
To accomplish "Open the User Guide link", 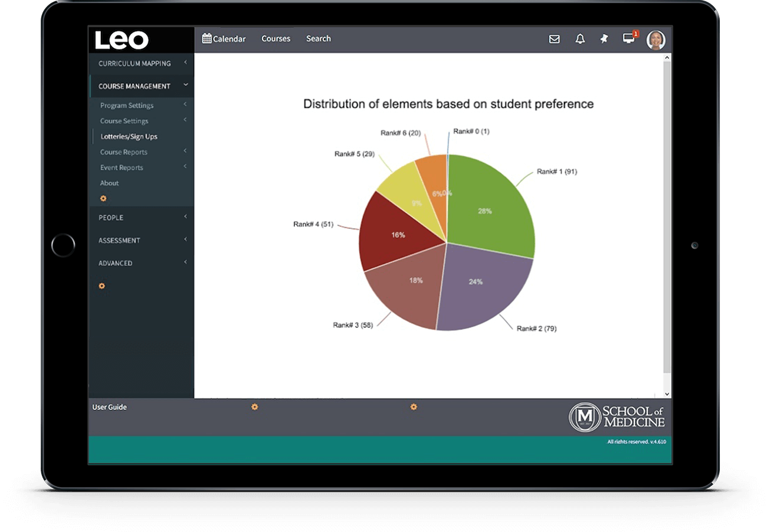I will pos(109,407).
